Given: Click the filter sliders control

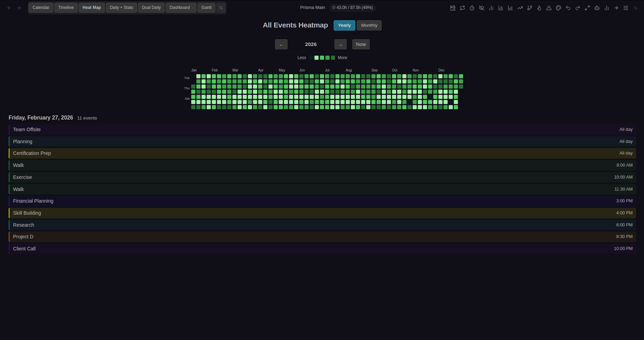Looking at the screenshot, I should pyautogui.click(x=626, y=8).
